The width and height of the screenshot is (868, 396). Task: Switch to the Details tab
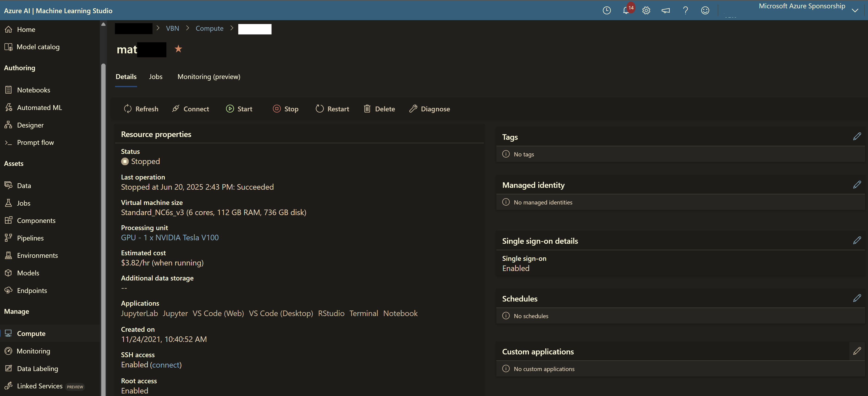[126, 77]
